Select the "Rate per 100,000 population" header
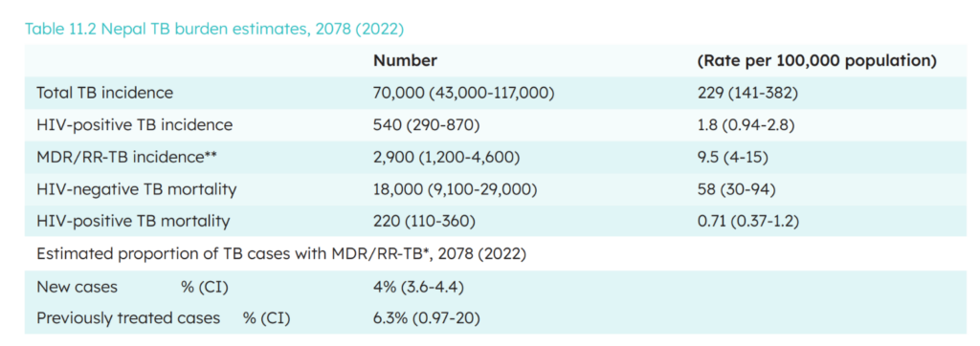The height and width of the screenshot is (346, 980). (x=817, y=60)
